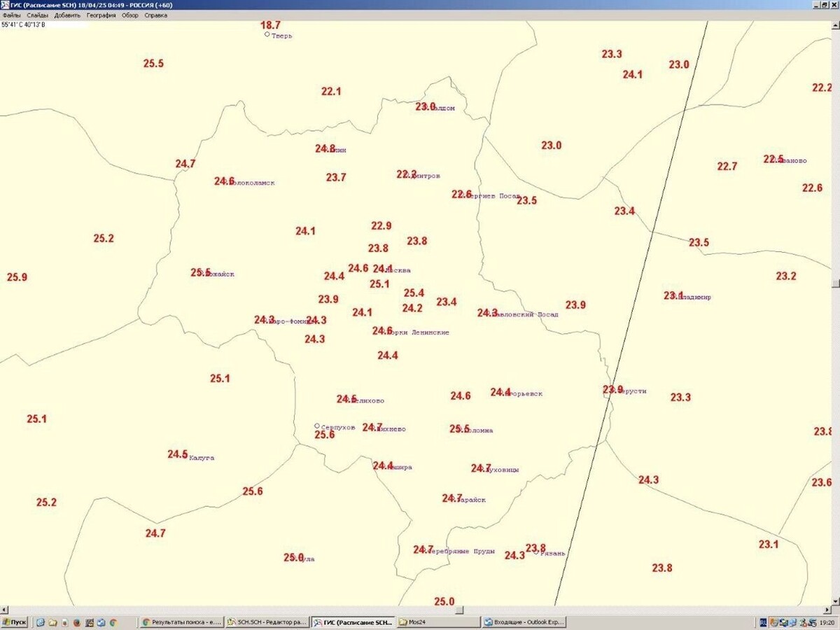
Task: Switch to Входящие - Outlook Express window
Action: pos(524,622)
